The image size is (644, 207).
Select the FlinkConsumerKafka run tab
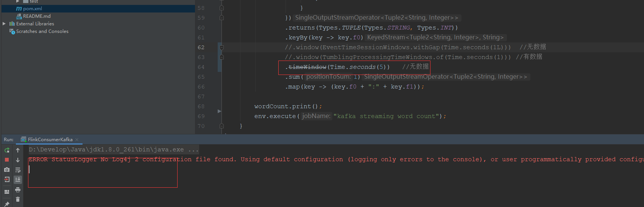pyautogui.click(x=50, y=140)
